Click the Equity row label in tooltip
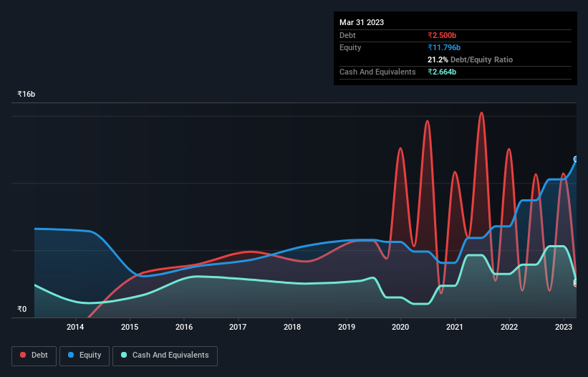The image size is (588, 377). click(x=350, y=47)
